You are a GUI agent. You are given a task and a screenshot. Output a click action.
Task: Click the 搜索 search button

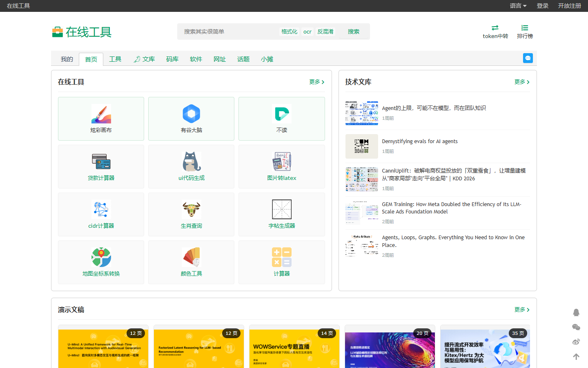pyautogui.click(x=354, y=31)
